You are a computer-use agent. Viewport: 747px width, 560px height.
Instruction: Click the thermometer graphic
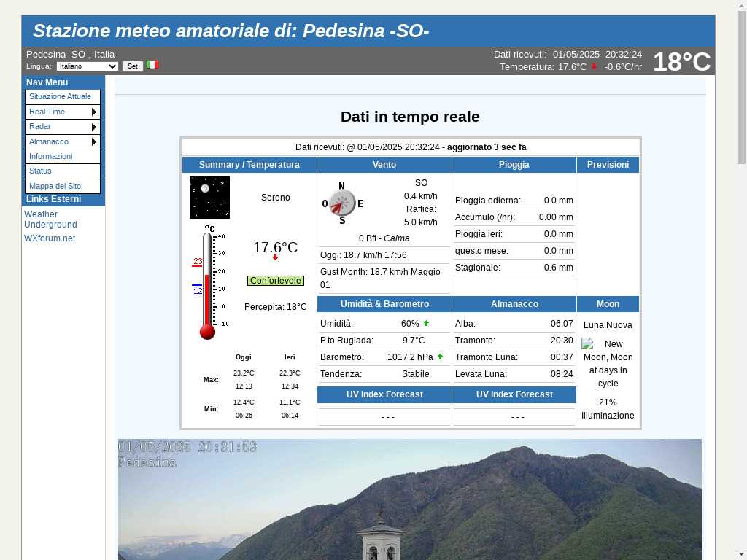209,282
